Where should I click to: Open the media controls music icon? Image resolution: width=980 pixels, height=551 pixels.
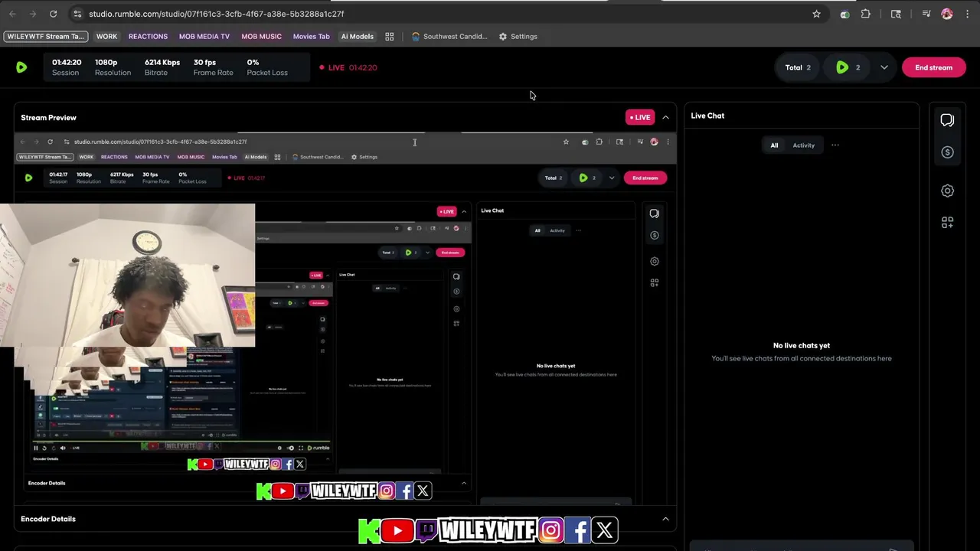pos(926,14)
